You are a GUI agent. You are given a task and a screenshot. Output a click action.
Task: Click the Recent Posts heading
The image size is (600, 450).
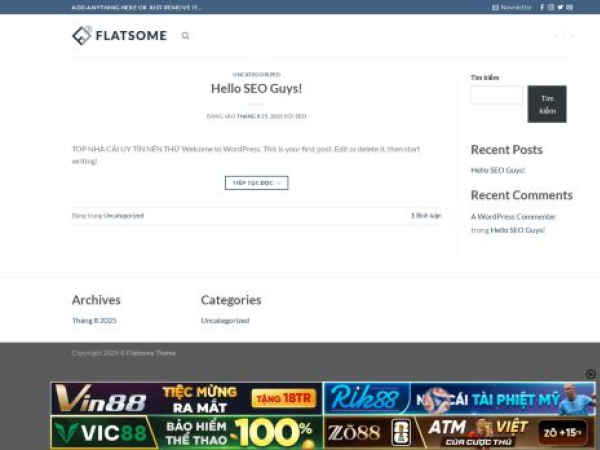[x=507, y=150]
